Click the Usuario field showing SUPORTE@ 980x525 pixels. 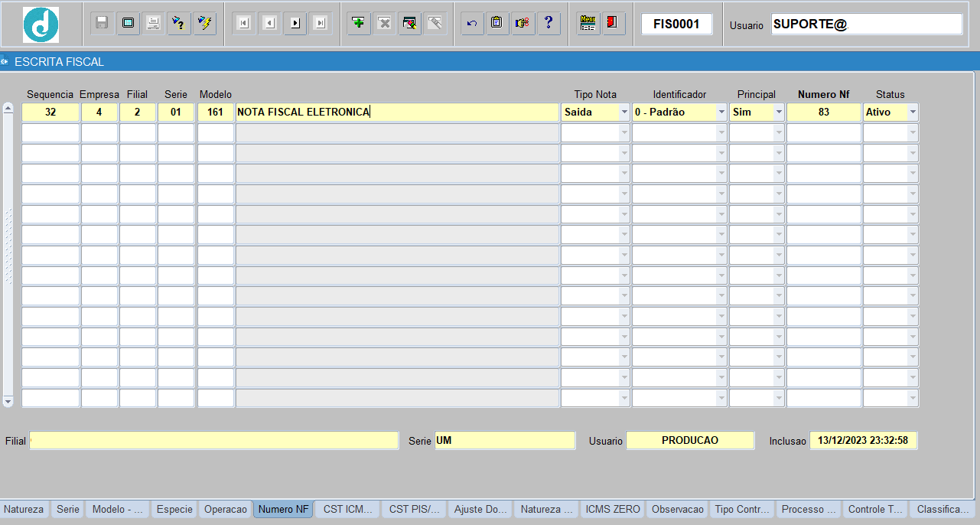tap(866, 24)
